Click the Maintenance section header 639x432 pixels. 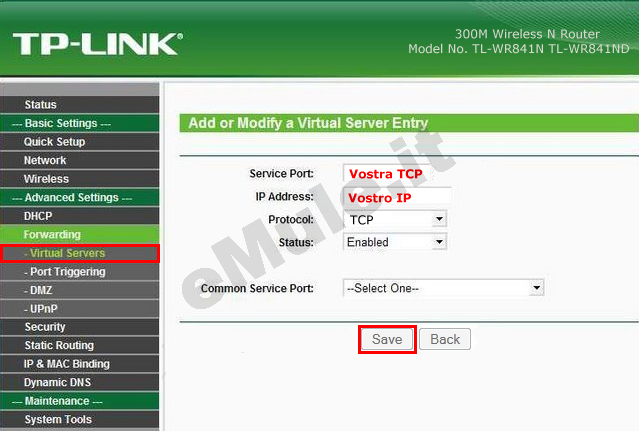click(80, 401)
